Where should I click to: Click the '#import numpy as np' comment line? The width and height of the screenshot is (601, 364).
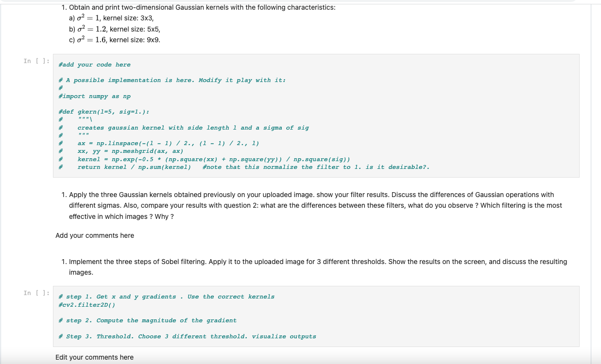pos(93,96)
